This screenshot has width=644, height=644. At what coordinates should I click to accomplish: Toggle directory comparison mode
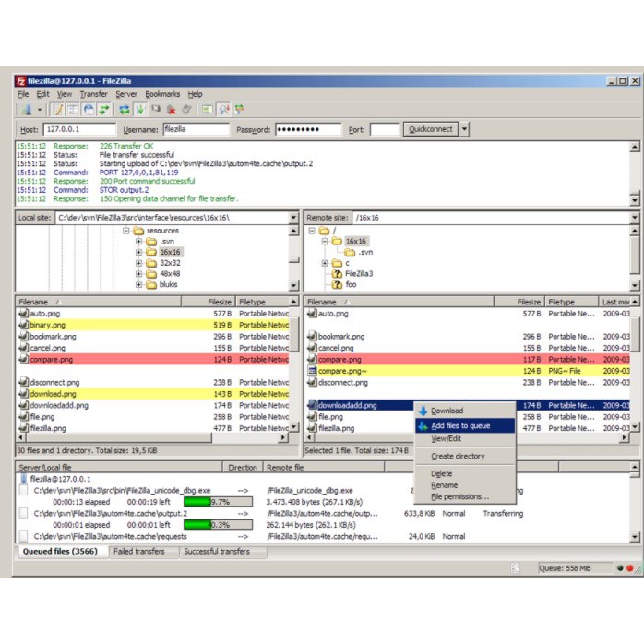click(223, 110)
